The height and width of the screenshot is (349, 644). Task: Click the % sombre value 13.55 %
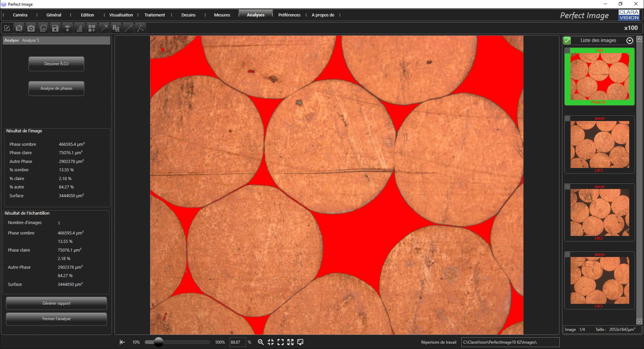tap(66, 170)
